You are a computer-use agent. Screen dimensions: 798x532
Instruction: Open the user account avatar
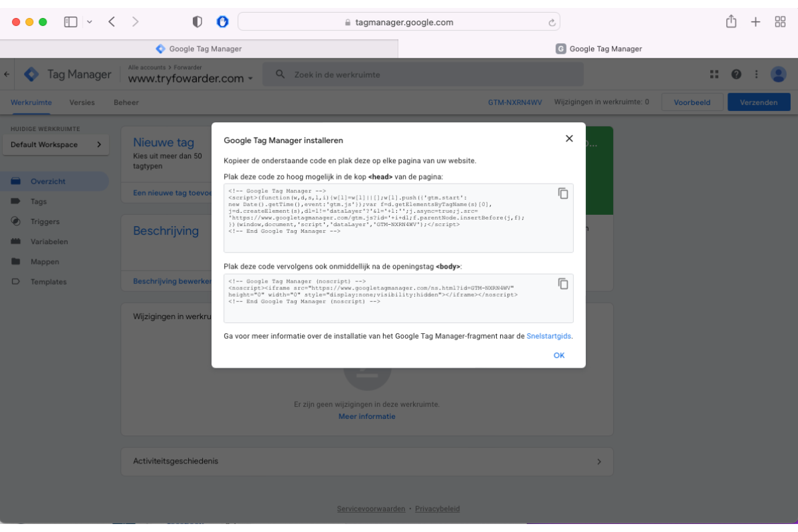pyautogui.click(x=778, y=74)
